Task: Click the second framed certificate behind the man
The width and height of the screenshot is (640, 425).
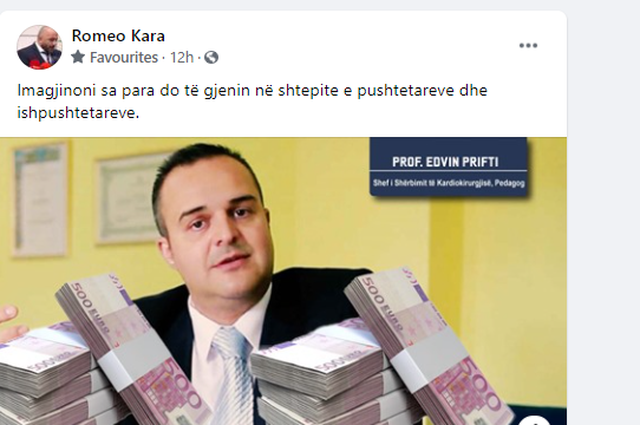Action: coord(129,198)
